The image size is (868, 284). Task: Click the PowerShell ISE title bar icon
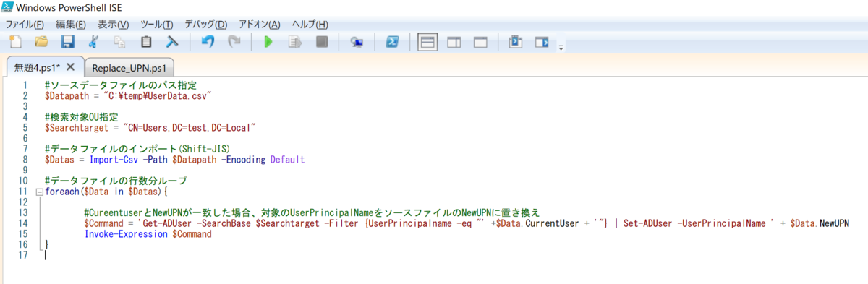(x=8, y=7)
